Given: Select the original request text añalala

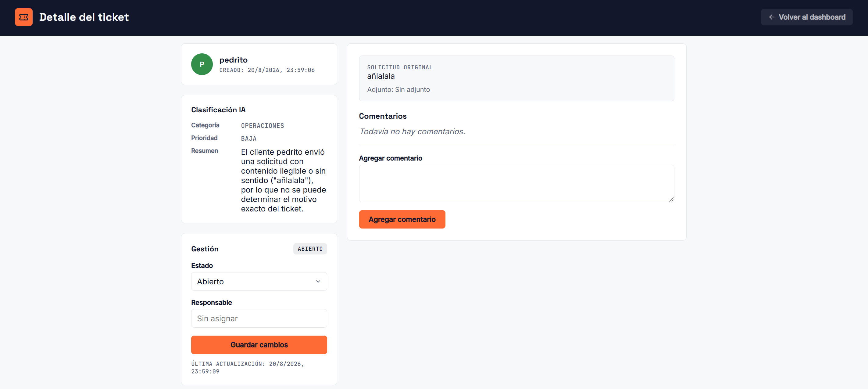Looking at the screenshot, I should point(381,76).
